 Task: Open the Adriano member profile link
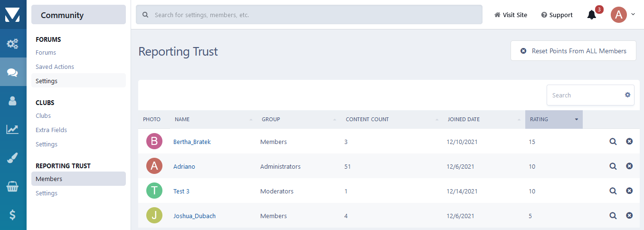click(x=184, y=166)
